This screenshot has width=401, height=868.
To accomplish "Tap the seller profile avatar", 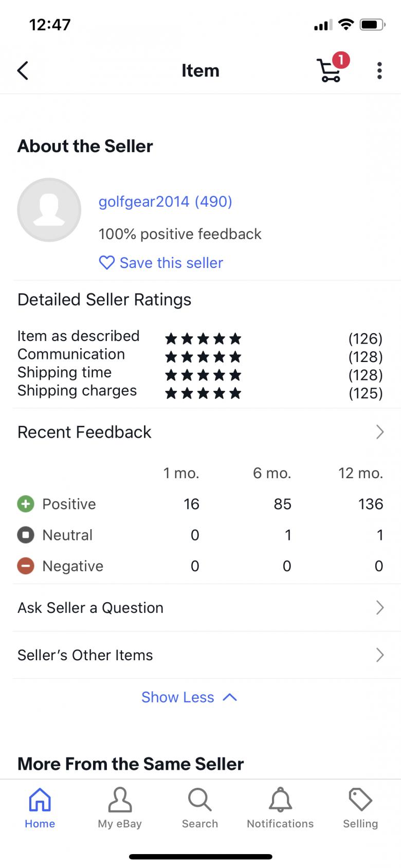I will 49,210.
